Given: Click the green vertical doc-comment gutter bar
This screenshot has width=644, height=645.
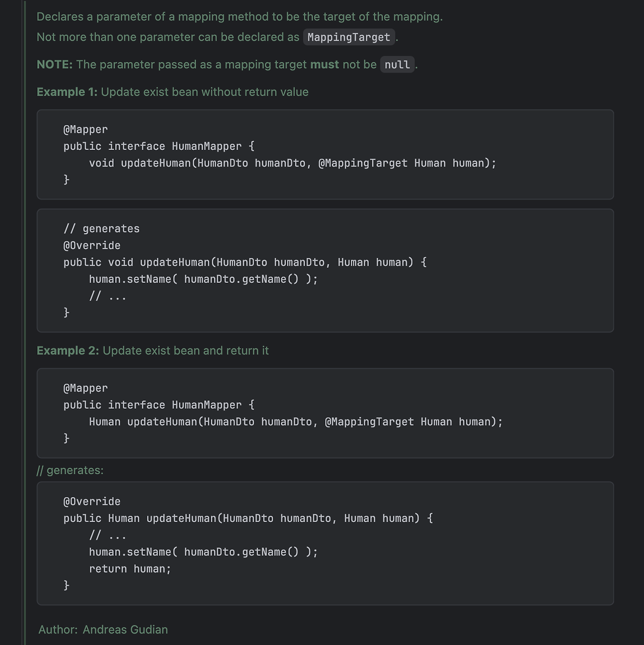Looking at the screenshot, I should pyautogui.click(x=24, y=322).
